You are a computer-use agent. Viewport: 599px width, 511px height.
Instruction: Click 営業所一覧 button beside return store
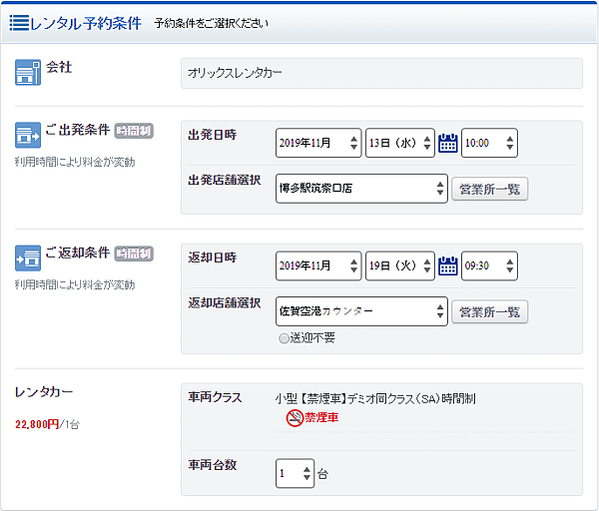[x=490, y=312]
